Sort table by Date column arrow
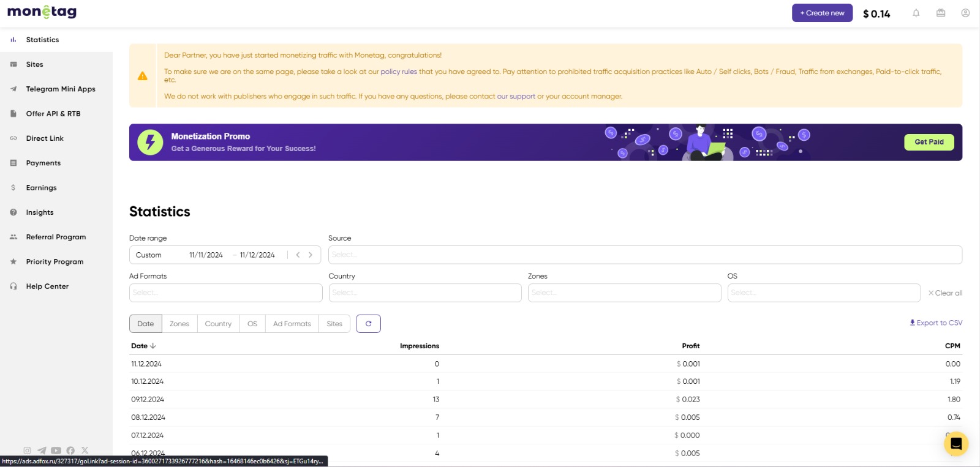980x467 pixels. pos(153,346)
